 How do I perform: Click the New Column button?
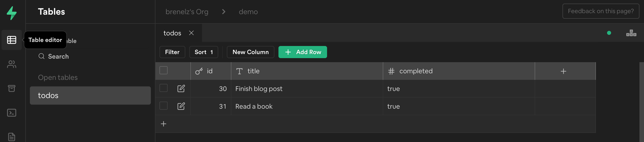[x=250, y=52]
